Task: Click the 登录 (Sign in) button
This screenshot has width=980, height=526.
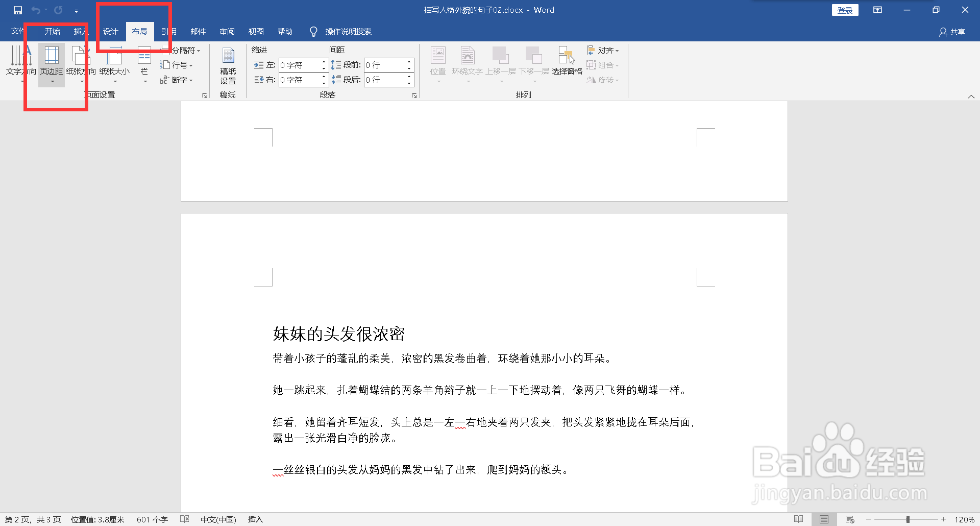Action: click(x=845, y=10)
